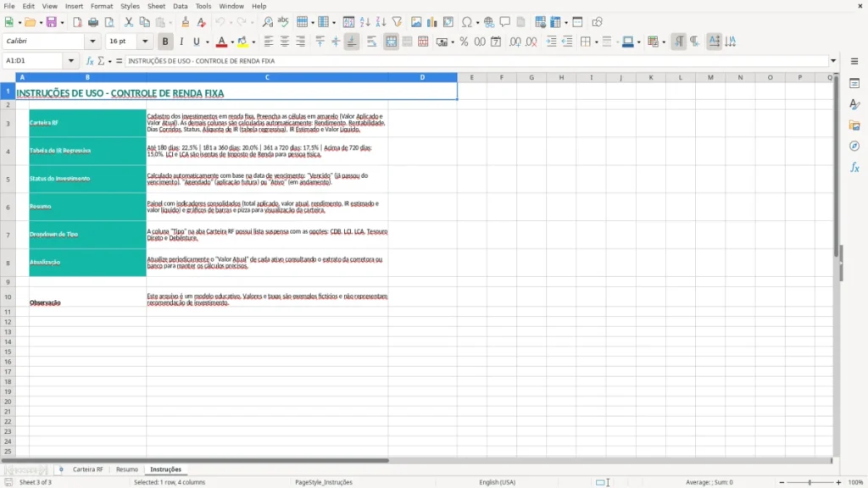This screenshot has width=868, height=488.
Task: Click the Print icon in toolbar
Action: [93, 22]
